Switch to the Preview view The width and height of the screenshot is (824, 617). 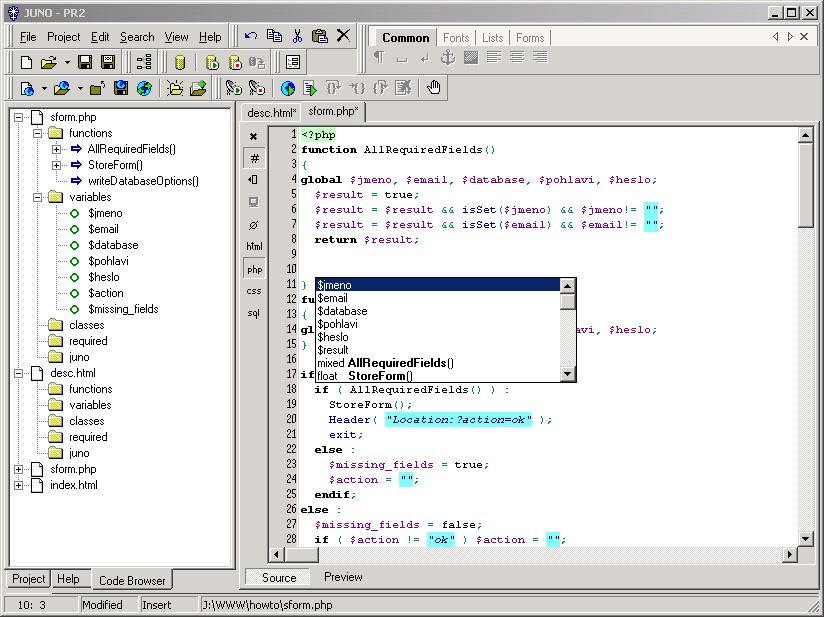[x=343, y=577]
